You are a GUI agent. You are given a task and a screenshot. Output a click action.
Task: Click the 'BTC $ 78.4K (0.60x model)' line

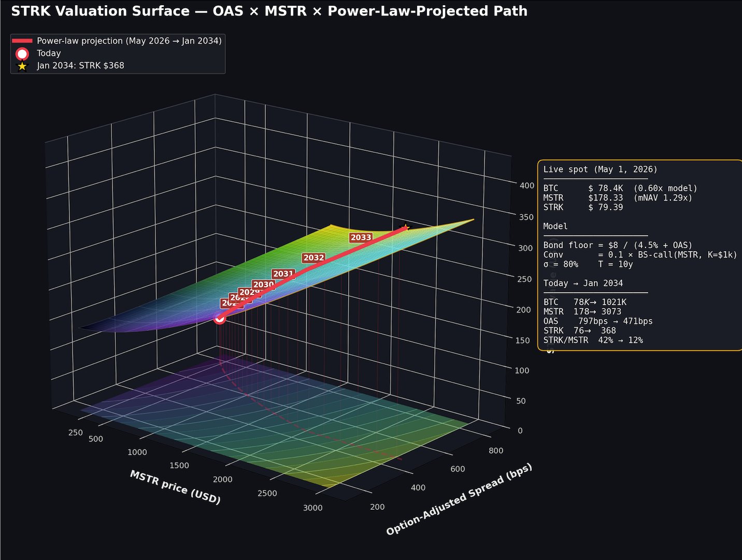pyautogui.click(x=620, y=189)
